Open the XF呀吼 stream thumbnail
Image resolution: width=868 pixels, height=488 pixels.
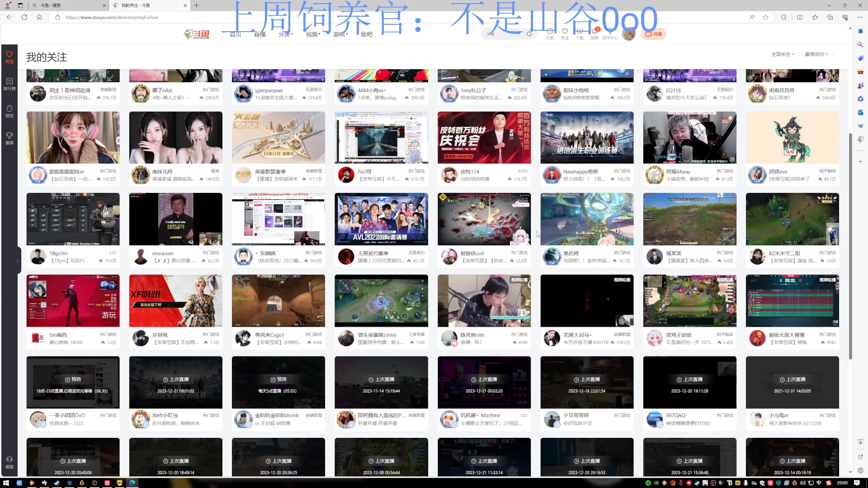pyautogui.click(x=175, y=300)
